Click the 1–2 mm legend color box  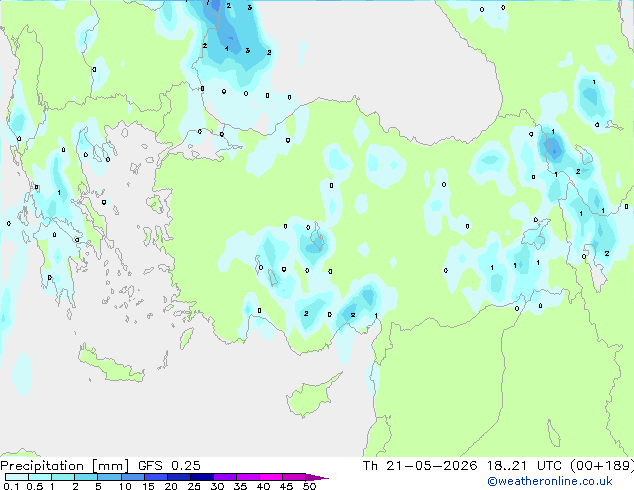(x=63, y=477)
